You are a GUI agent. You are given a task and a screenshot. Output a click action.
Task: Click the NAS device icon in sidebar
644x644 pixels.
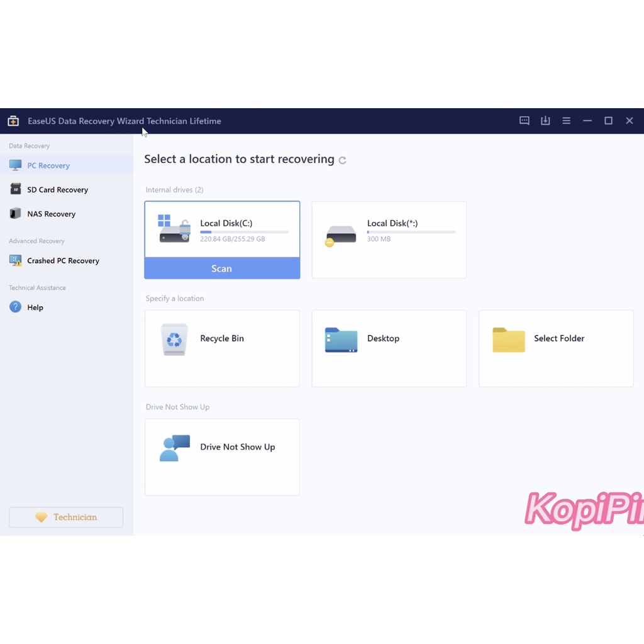(15, 214)
